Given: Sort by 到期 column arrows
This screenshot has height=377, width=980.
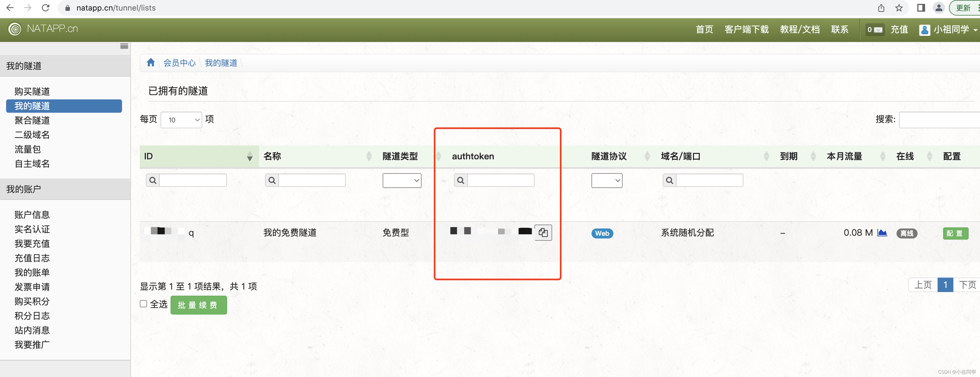Looking at the screenshot, I should coord(813,156).
